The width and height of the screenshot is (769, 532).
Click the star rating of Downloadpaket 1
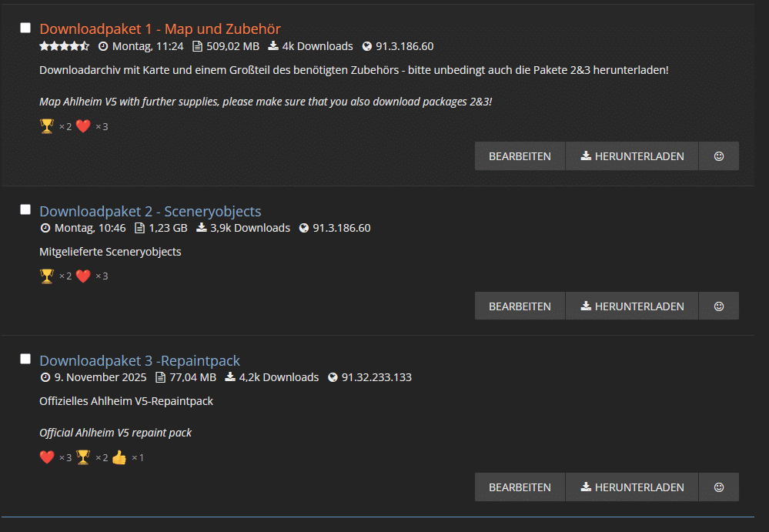pyautogui.click(x=64, y=46)
